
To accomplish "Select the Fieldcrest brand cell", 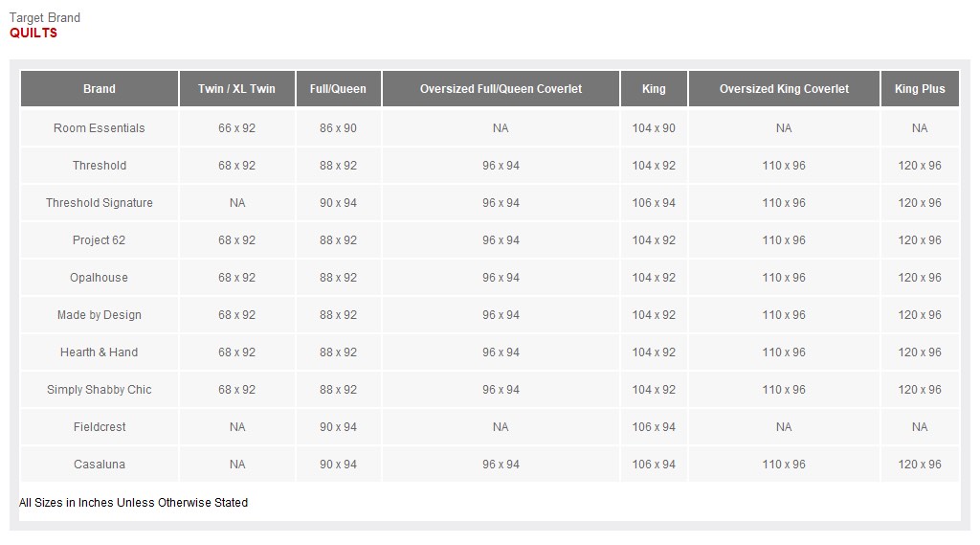I will [x=100, y=427].
